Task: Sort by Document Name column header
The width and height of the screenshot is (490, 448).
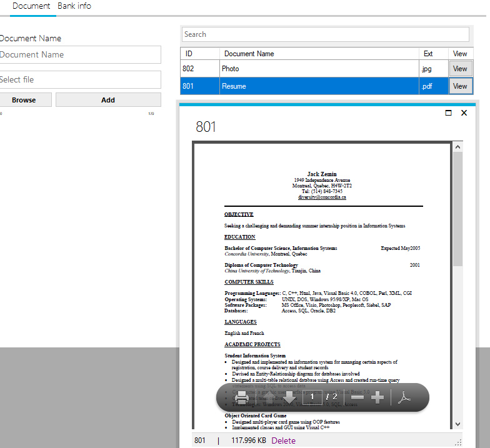Action: click(319, 54)
